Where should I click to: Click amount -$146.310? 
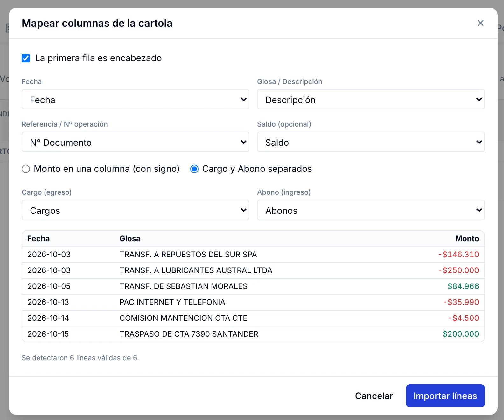[458, 255]
